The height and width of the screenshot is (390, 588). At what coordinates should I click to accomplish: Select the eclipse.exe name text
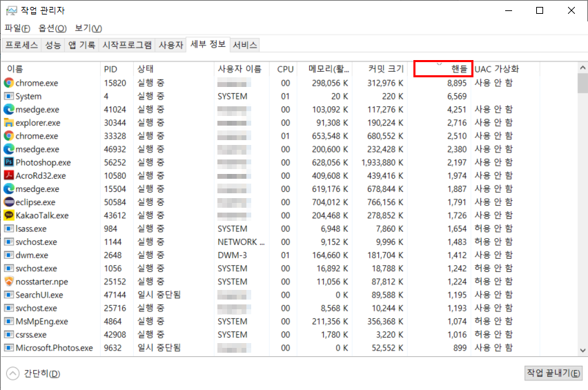(x=35, y=202)
